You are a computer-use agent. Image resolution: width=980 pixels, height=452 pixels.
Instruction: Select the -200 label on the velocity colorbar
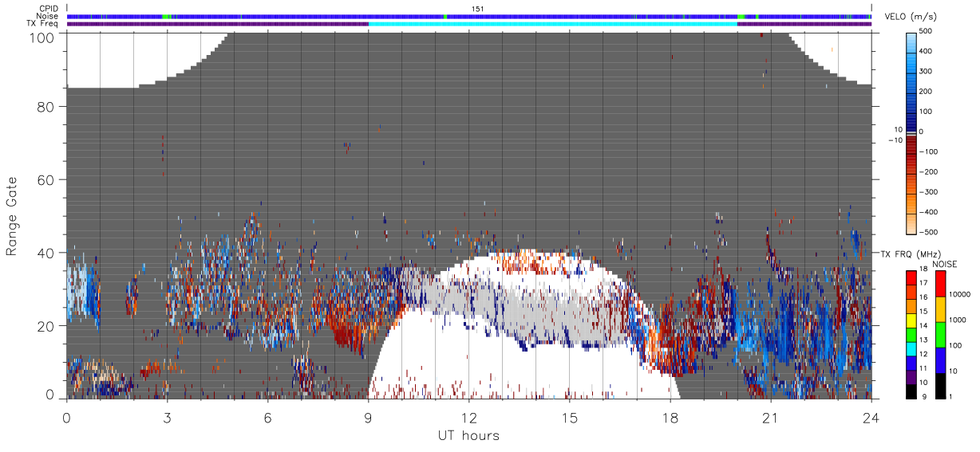pyautogui.click(x=931, y=172)
